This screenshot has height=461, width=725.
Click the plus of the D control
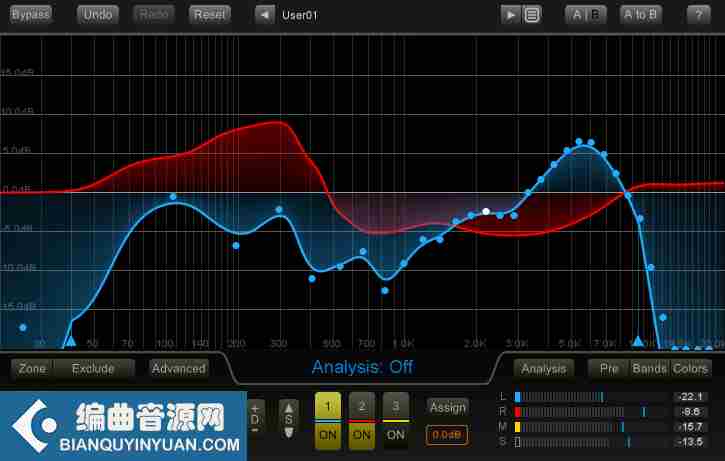coord(255,409)
